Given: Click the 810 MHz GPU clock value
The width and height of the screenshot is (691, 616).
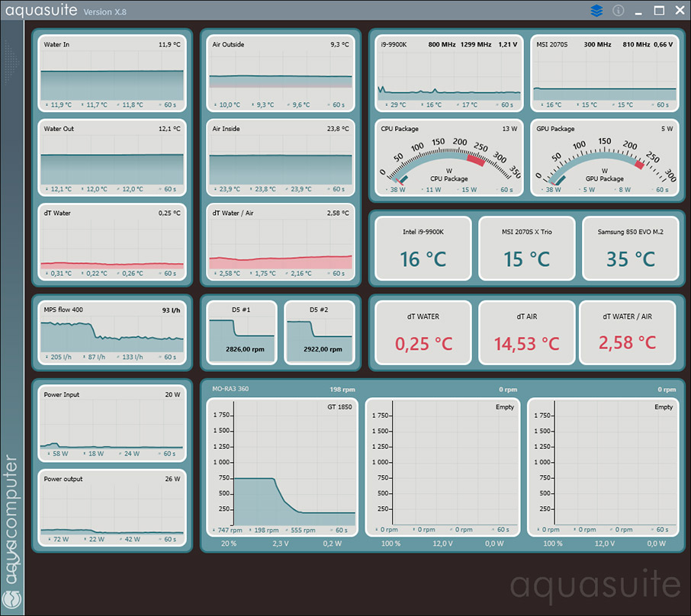Looking at the screenshot, I should [636, 44].
